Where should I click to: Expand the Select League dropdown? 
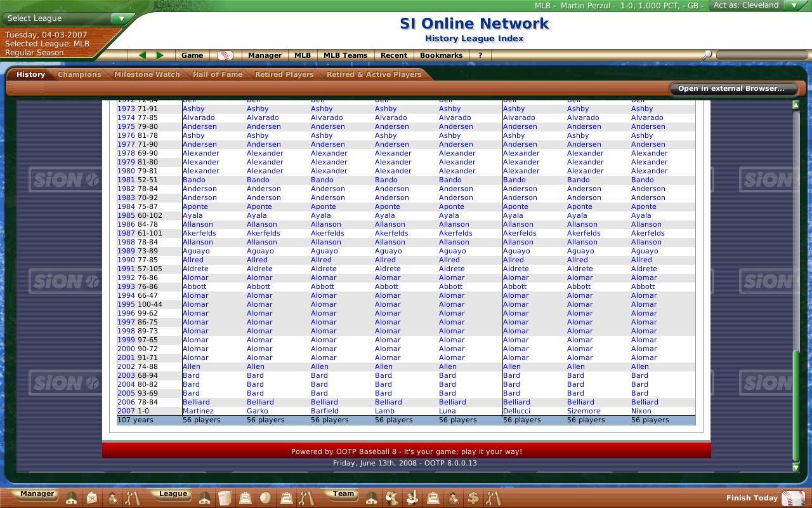tap(121, 18)
